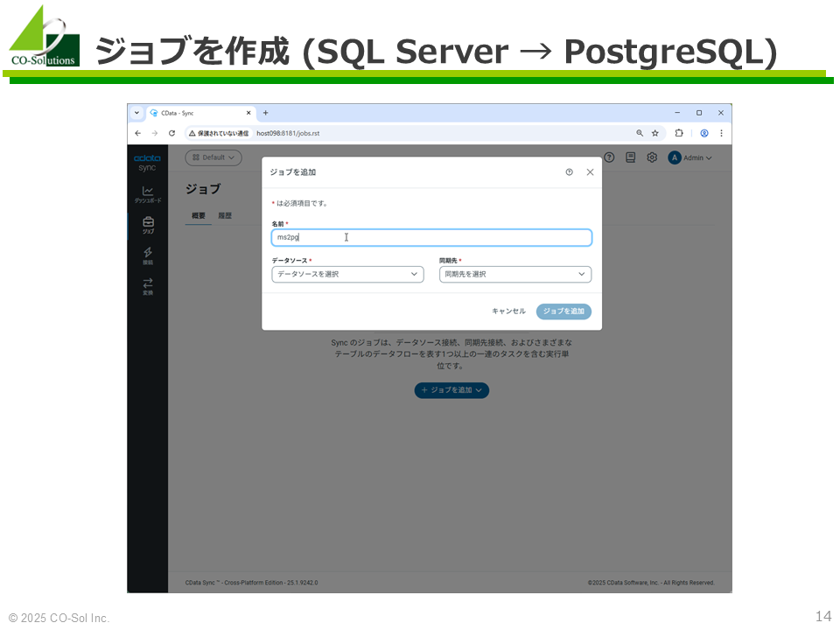Click the ジョブを追加 dialog title

point(293,172)
